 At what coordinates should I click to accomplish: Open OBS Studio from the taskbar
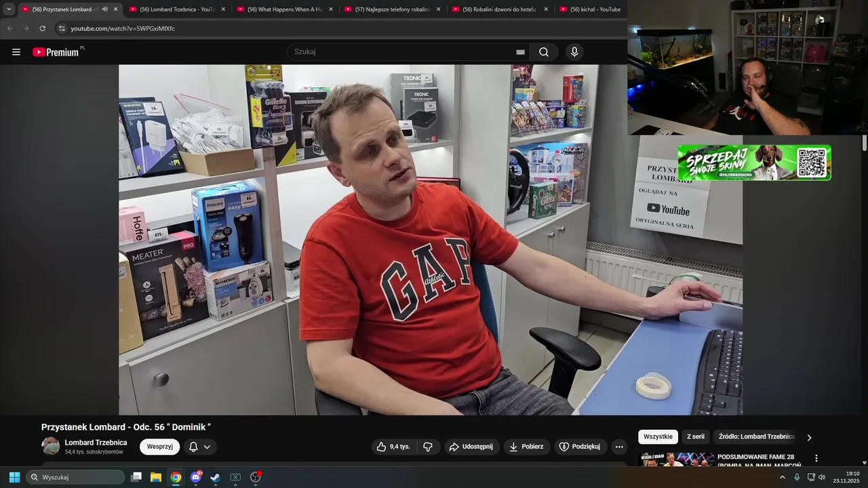[x=256, y=477]
